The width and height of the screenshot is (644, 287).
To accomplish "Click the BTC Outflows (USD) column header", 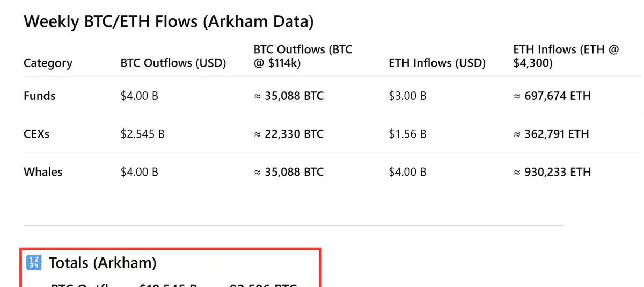I will pos(173,63).
